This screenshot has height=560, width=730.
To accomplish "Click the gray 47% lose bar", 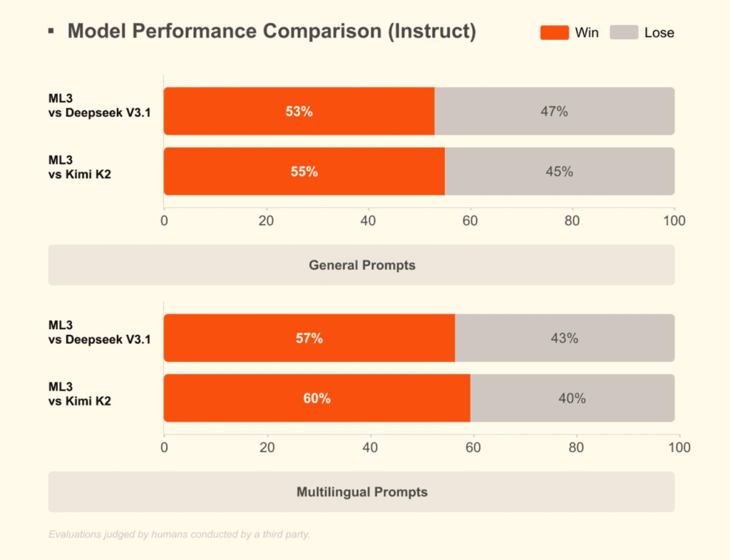I will click(554, 111).
